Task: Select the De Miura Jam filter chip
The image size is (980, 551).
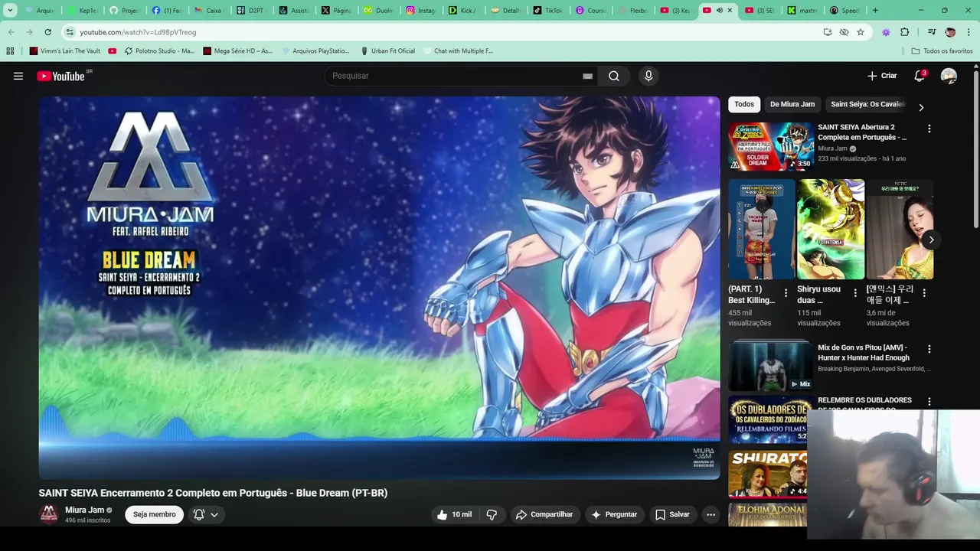Action: 792,104
